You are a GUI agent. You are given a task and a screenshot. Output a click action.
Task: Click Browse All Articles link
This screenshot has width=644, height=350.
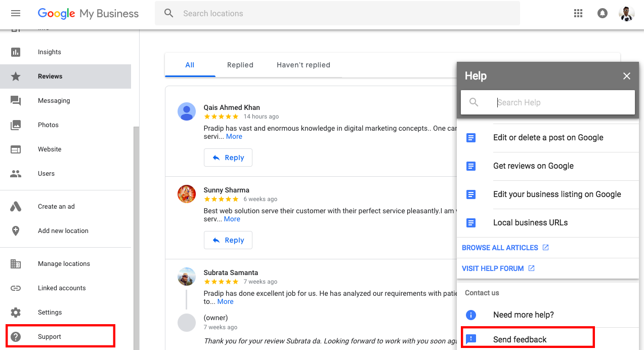505,248
